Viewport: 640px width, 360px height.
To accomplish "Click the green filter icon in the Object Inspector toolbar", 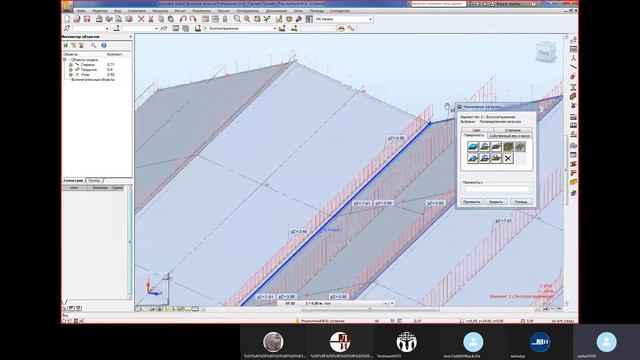I will pos(66,45).
